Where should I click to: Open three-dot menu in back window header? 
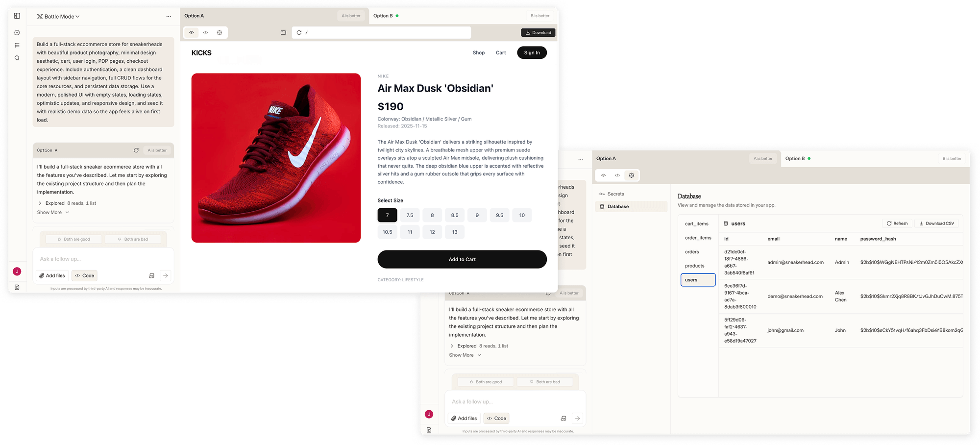click(581, 159)
